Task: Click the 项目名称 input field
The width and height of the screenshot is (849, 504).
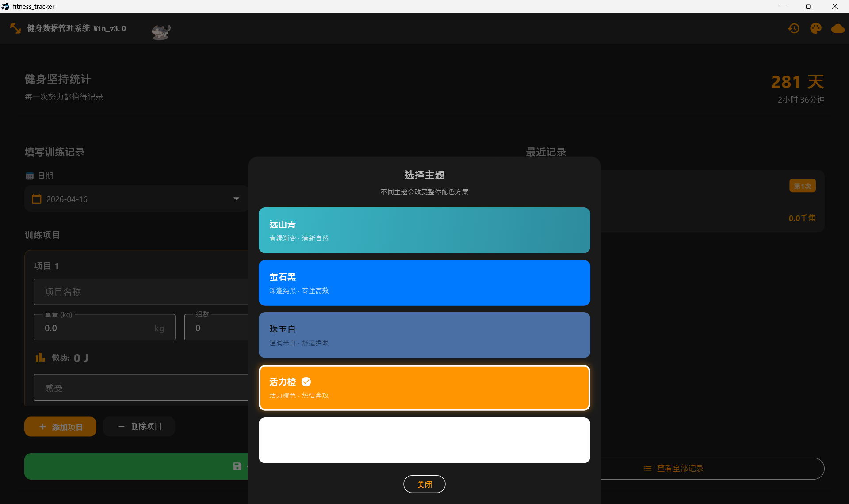Action: (141, 292)
